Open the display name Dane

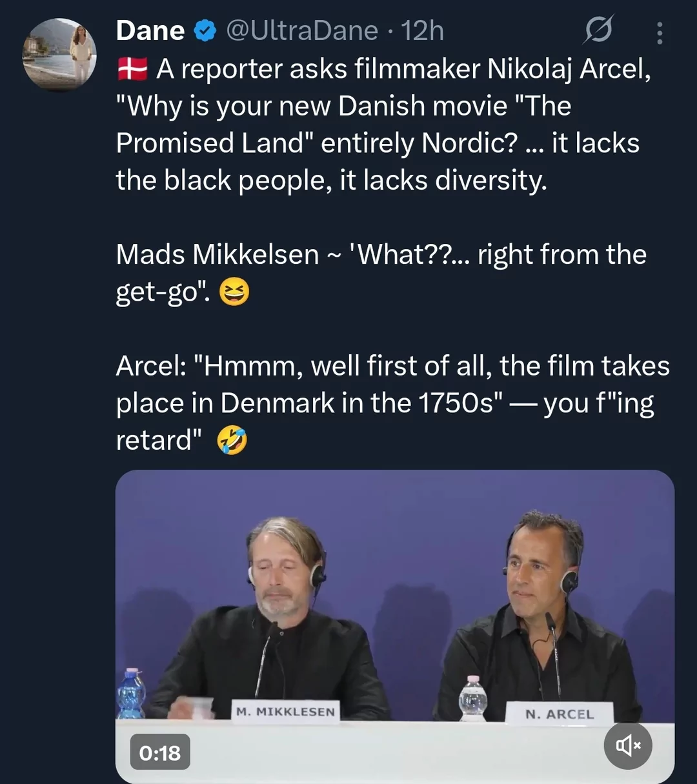[x=150, y=30]
